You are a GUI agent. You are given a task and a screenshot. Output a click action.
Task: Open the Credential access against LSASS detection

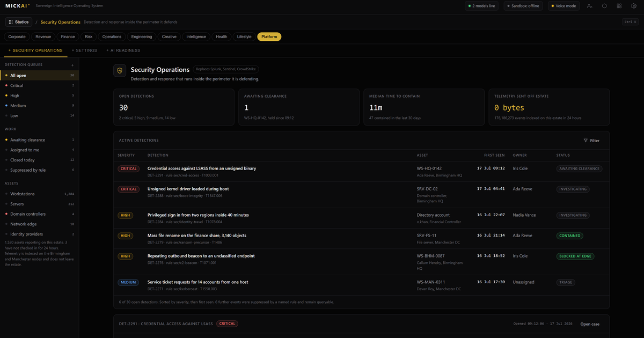pyautogui.click(x=361, y=171)
